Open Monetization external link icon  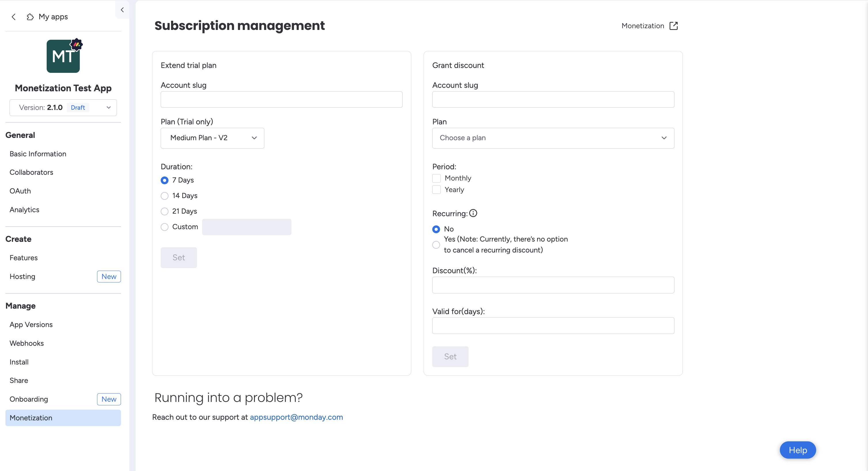[673, 26]
